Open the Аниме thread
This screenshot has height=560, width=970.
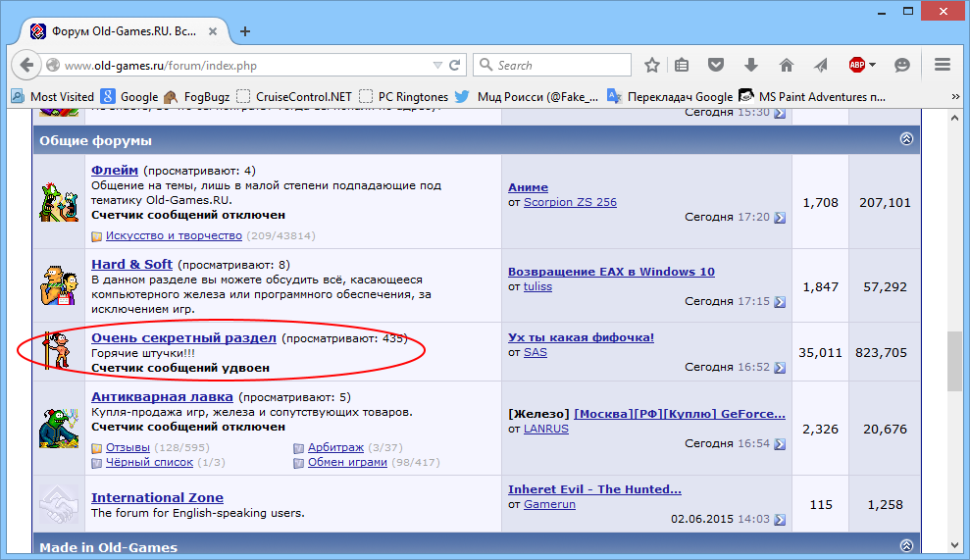[x=528, y=187]
